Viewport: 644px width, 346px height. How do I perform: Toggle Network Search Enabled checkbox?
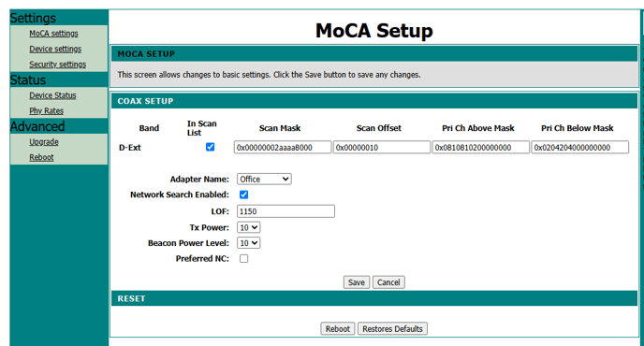pyautogui.click(x=244, y=195)
